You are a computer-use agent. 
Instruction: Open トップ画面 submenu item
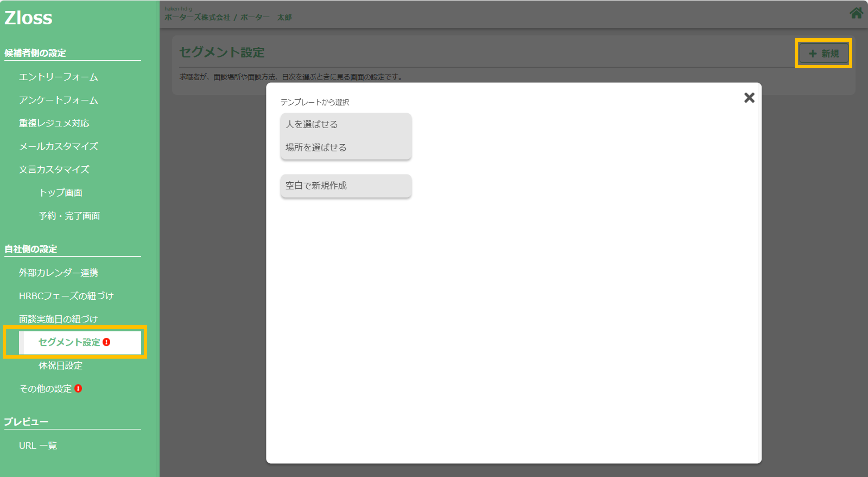click(61, 193)
